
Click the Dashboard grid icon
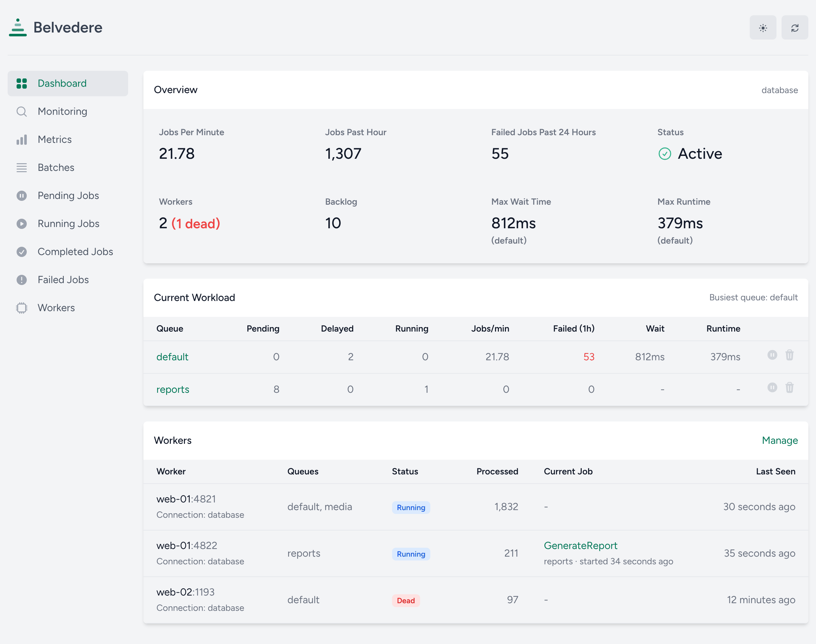click(x=21, y=83)
